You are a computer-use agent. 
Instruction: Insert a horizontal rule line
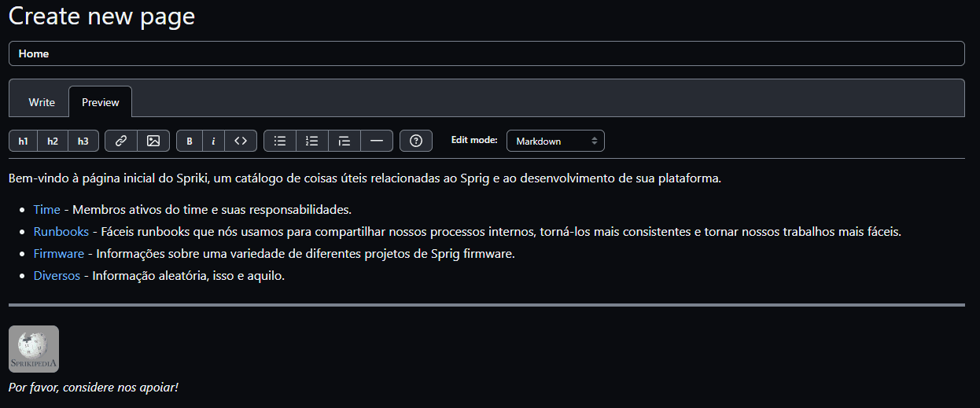[x=377, y=141]
